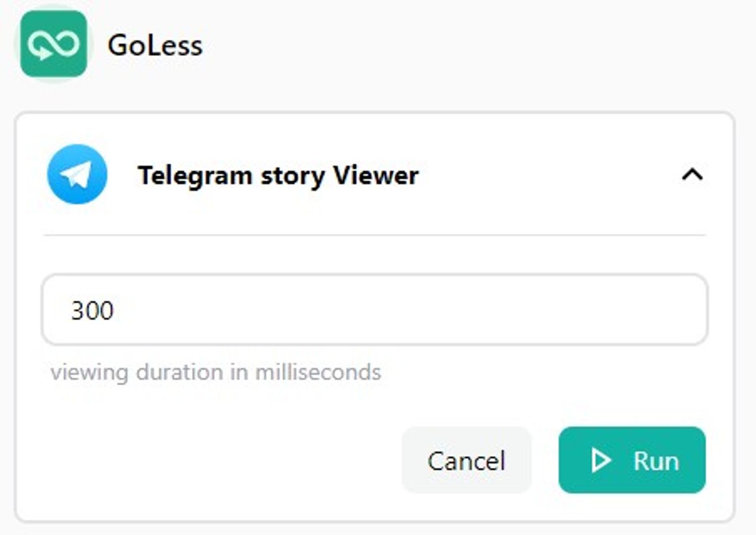Run the Telegram story Viewer workflow
756x535 pixels.
632,461
